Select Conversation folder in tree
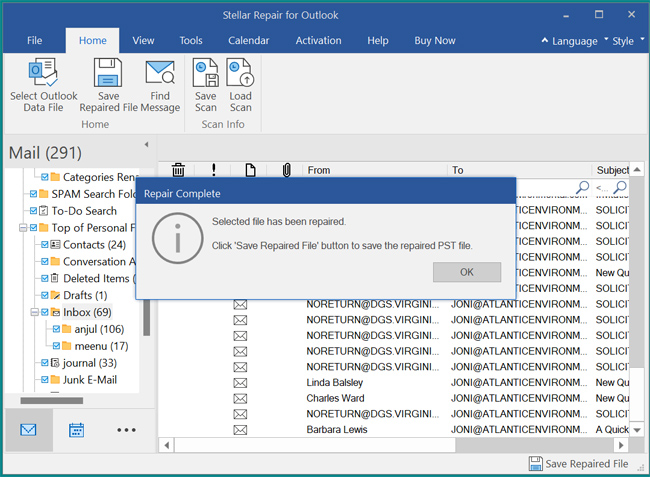The width and height of the screenshot is (650, 477). point(99,262)
